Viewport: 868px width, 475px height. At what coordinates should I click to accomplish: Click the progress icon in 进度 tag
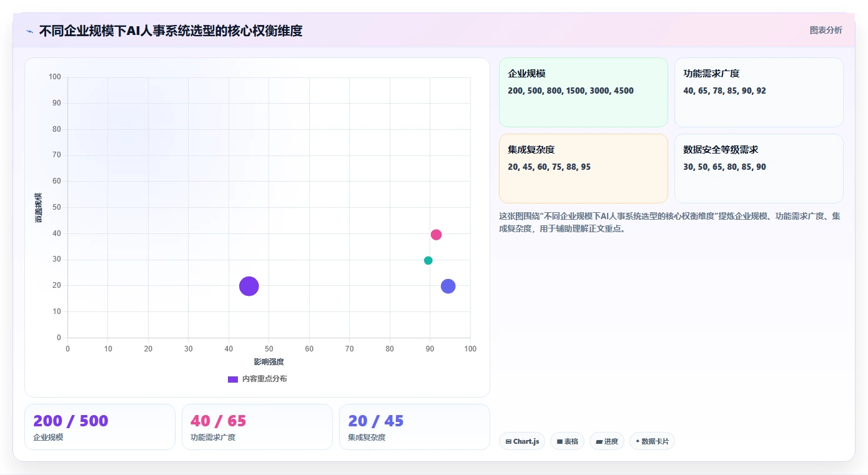tap(599, 442)
